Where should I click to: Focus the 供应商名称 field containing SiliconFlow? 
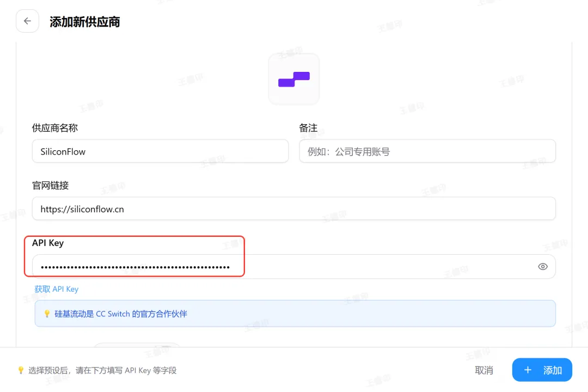[160, 151]
